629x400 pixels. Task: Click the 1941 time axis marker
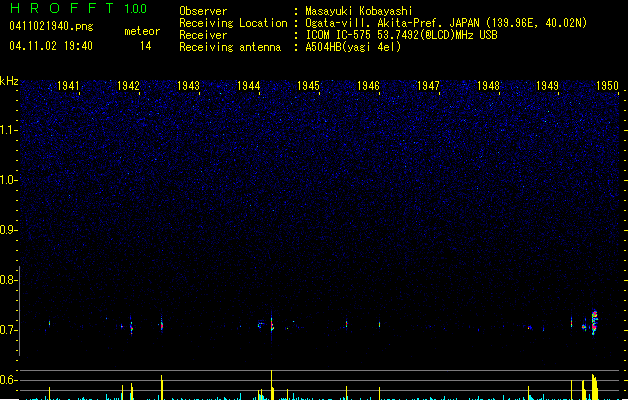click(x=68, y=86)
